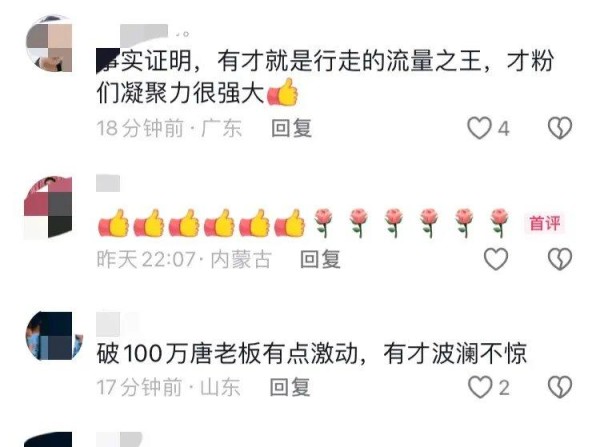Tap broken-heart dislike on the 广东 comment
This screenshot has width=600, height=447.
[x=560, y=128]
